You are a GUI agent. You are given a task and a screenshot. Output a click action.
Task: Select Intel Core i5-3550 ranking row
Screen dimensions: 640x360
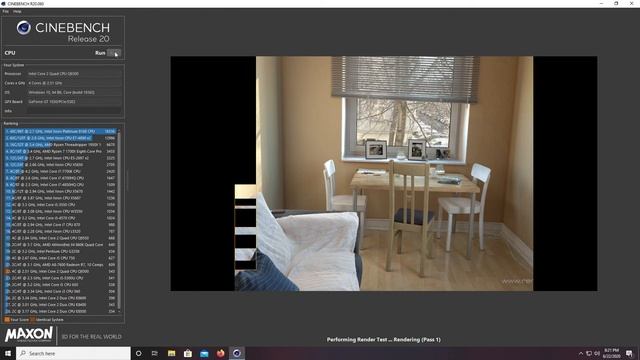click(x=60, y=205)
